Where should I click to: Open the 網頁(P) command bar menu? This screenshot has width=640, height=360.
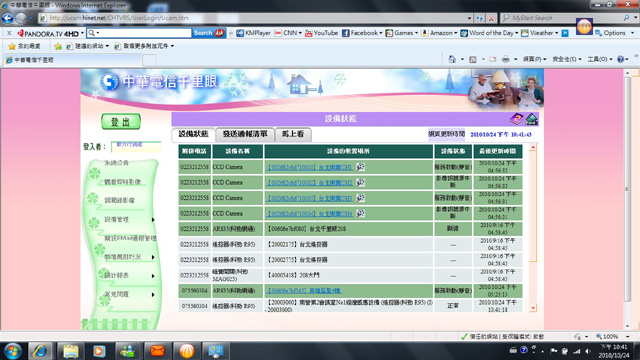point(534,60)
